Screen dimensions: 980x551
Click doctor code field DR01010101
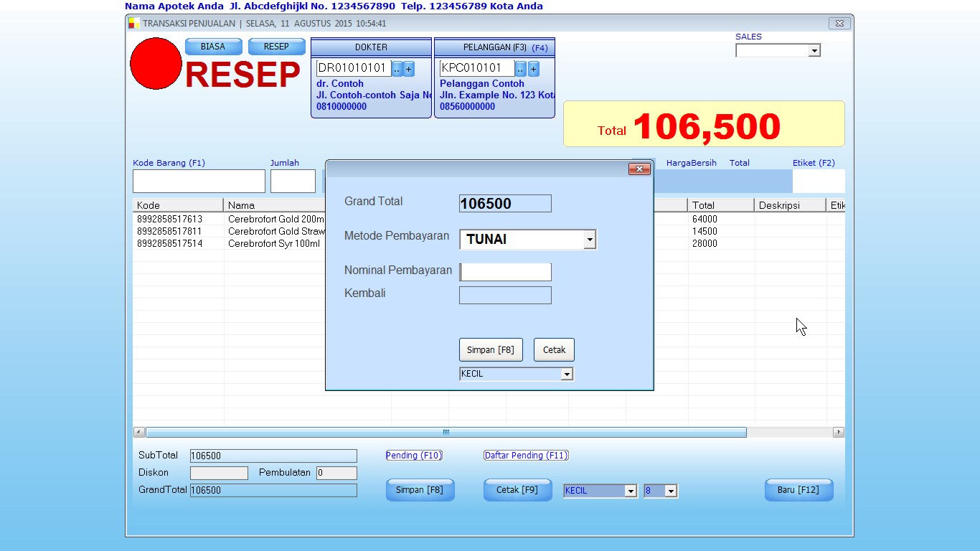pos(354,68)
